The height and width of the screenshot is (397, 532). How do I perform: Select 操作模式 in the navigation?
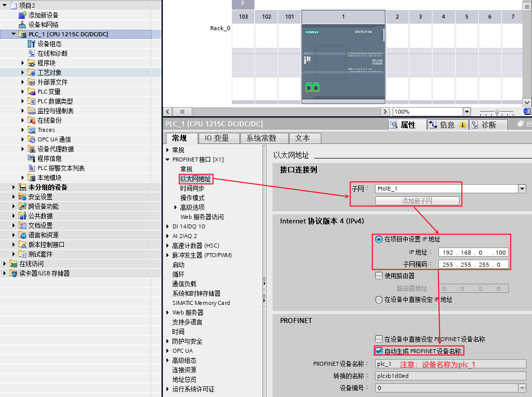point(192,198)
